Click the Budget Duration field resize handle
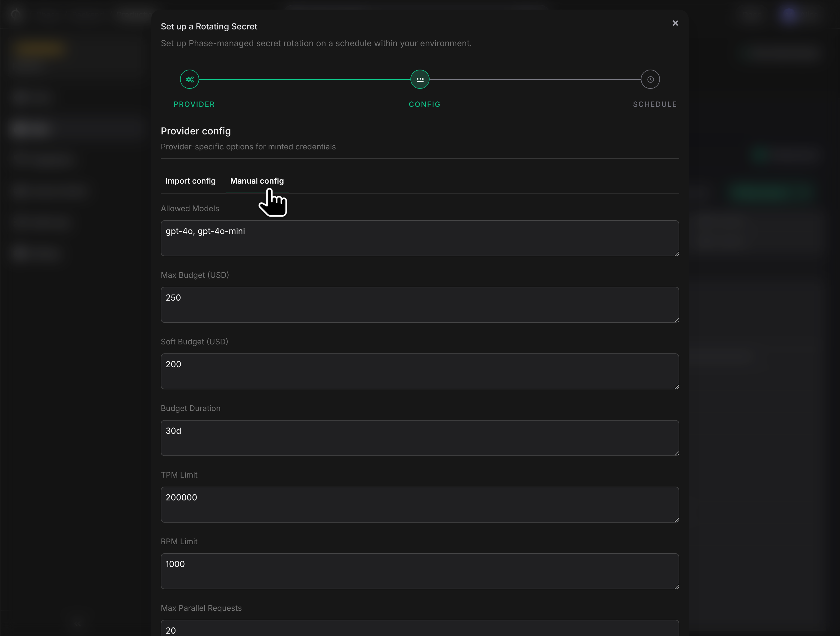Image resolution: width=840 pixels, height=636 pixels. (676, 453)
